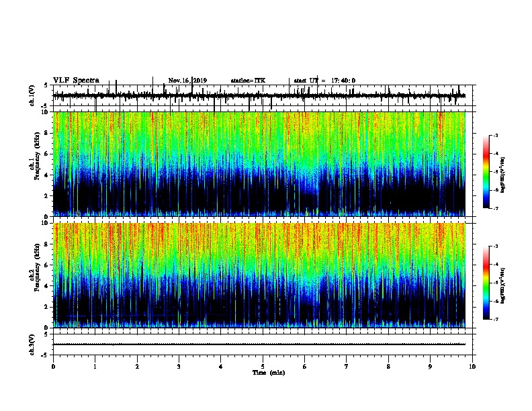
Task: Click the "ch.3(V)" waveform axis label
Action: 32,345
